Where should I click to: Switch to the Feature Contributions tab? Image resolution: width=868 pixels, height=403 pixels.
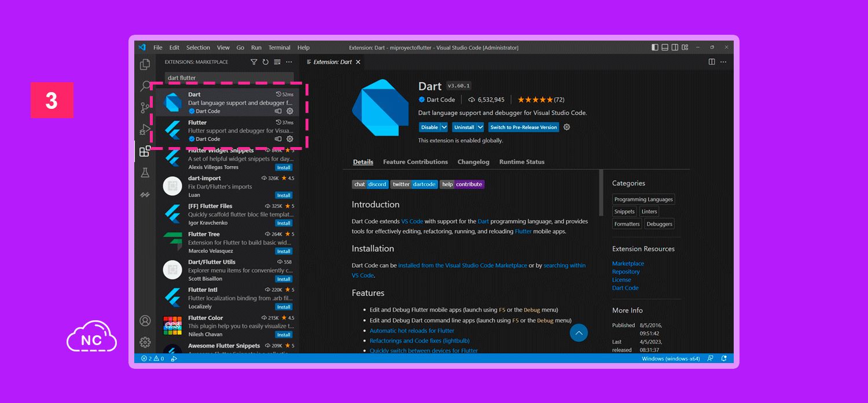415,162
